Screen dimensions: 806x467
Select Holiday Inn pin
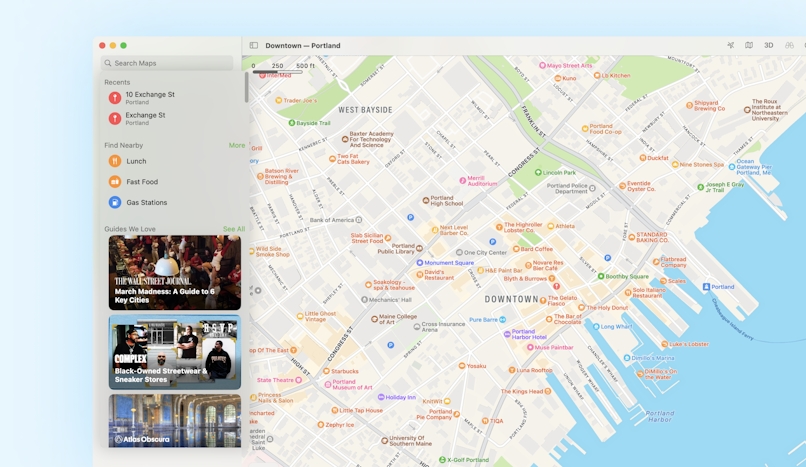pyautogui.click(x=381, y=397)
